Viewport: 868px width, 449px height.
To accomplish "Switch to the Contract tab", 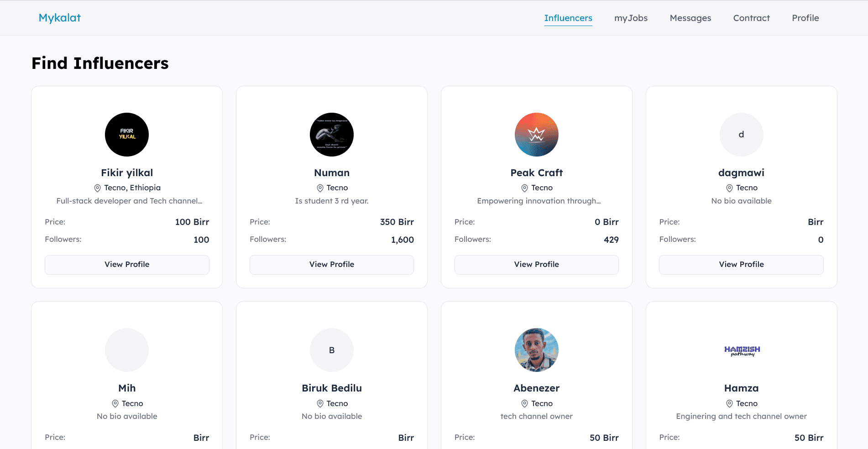I will coord(751,18).
